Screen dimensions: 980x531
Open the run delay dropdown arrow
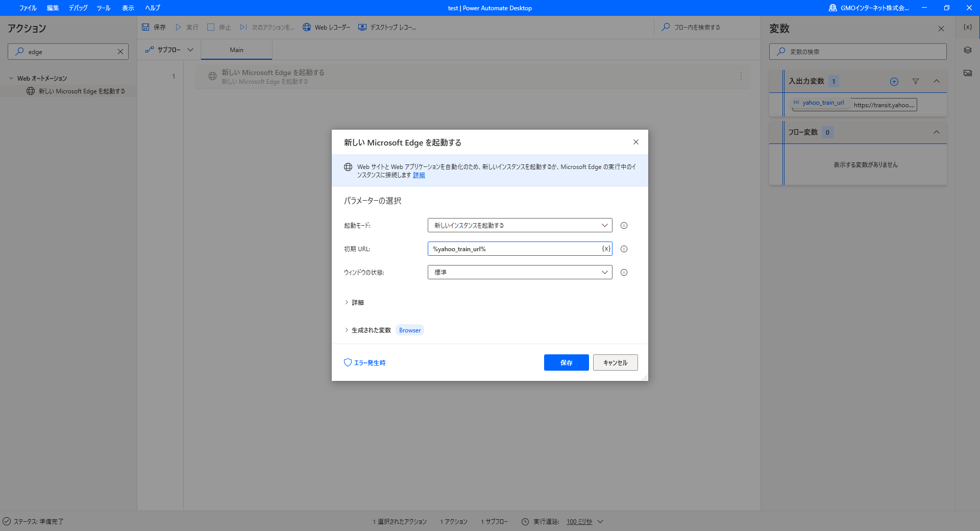point(600,522)
